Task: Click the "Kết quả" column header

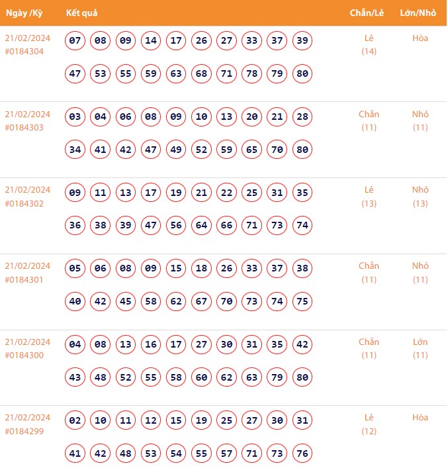Action: pyautogui.click(x=82, y=13)
